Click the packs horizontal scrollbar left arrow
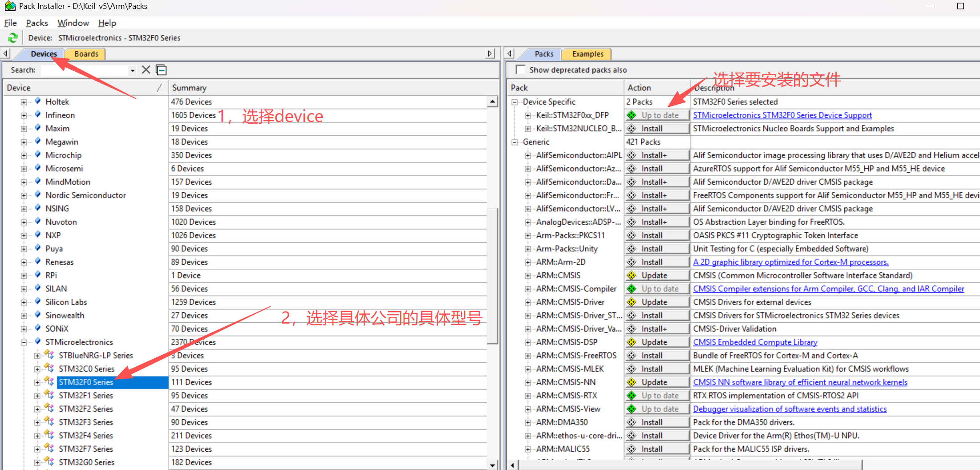The height and width of the screenshot is (470, 980). tap(513, 465)
